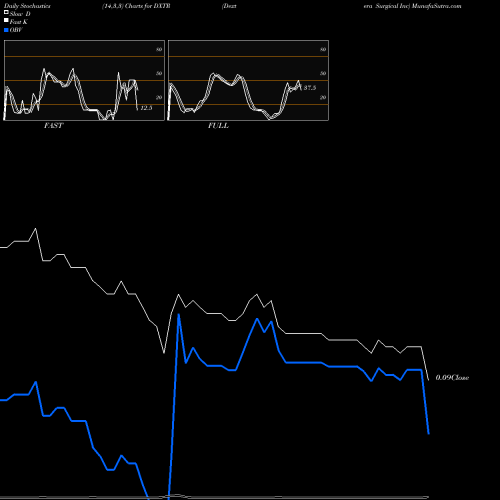Viewport: 500px width, 500px height.
Task: Click the 80 level label in FAST chart
Action: pyautogui.click(x=159, y=49)
